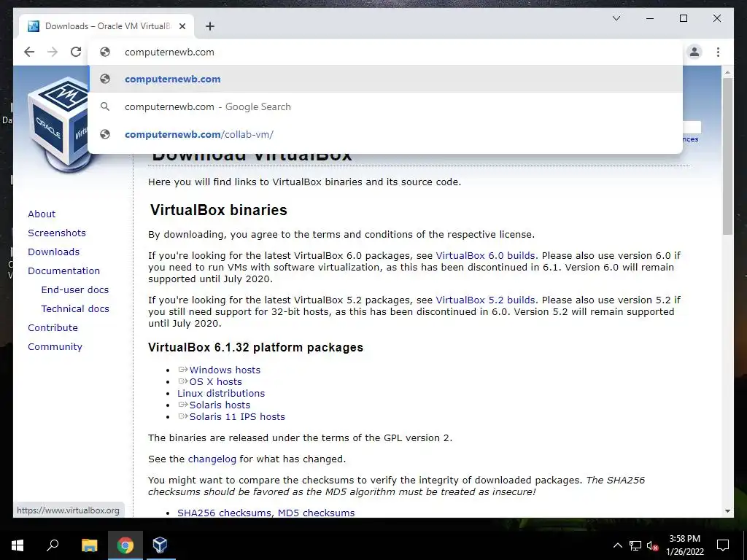Open the MD5 checksums link

pos(317,513)
